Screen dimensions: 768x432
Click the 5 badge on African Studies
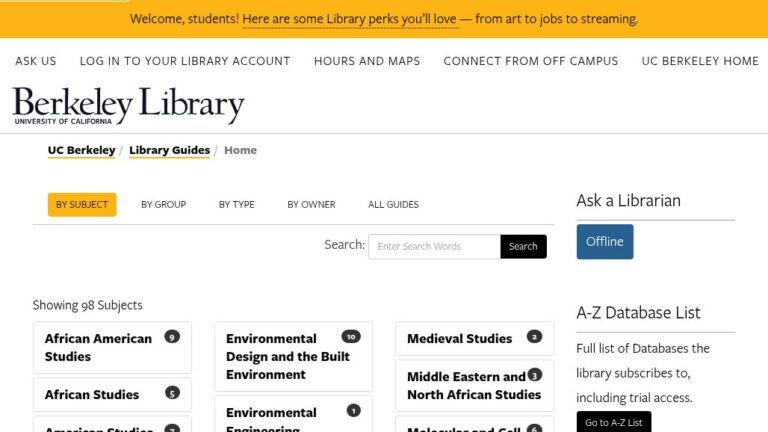click(172, 393)
